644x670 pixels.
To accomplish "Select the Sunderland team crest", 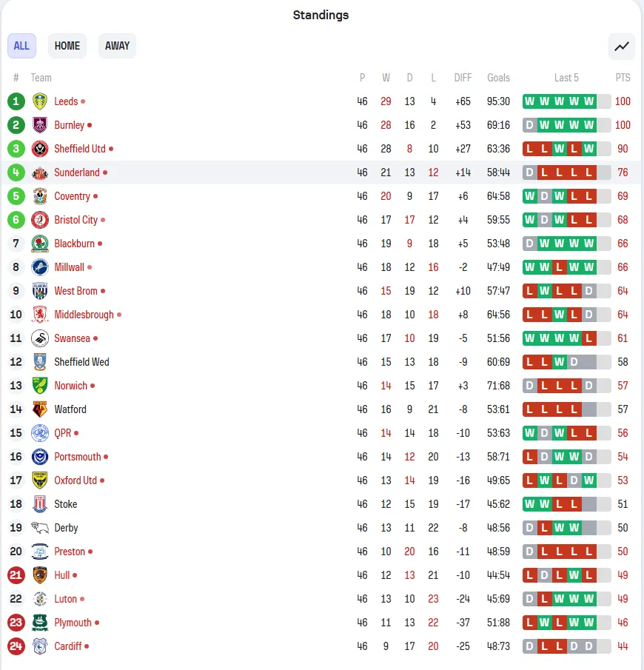I will tap(40, 172).
